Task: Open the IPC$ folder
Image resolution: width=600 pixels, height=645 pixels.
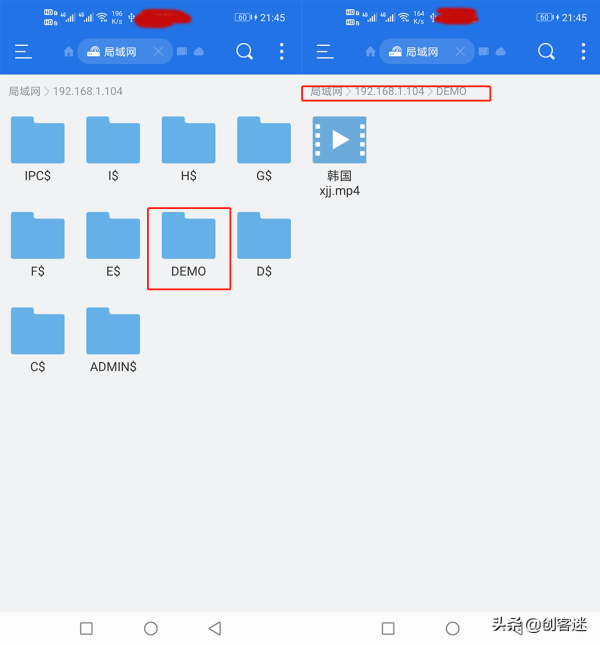Action: click(x=37, y=149)
